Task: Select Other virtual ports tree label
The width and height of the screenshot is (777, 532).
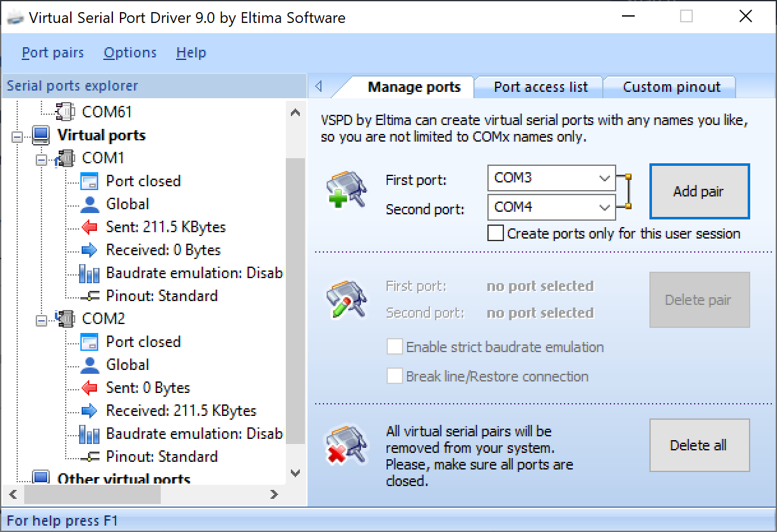Action: (x=124, y=478)
